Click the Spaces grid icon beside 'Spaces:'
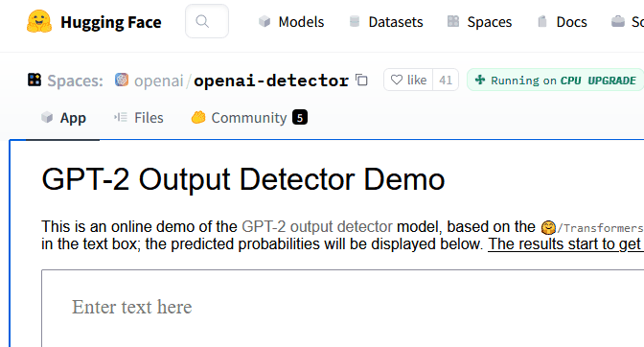 pyautogui.click(x=34, y=80)
